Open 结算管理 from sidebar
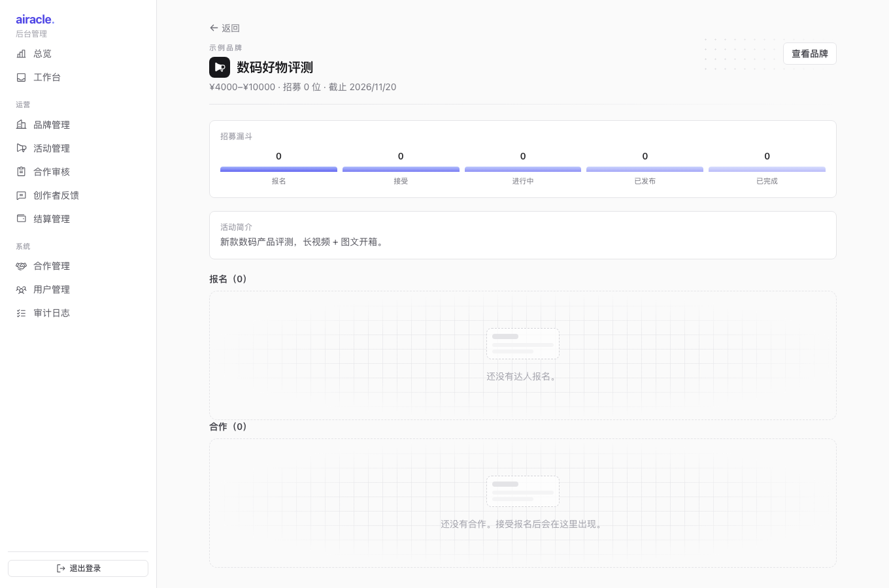The width and height of the screenshot is (889, 588). (x=78, y=218)
